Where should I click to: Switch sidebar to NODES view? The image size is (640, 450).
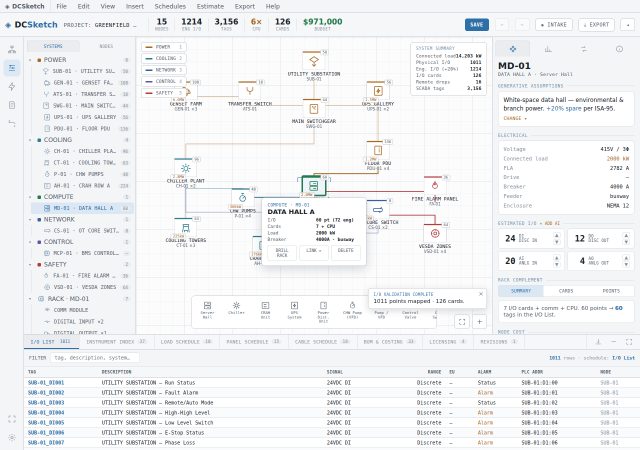(106, 46)
